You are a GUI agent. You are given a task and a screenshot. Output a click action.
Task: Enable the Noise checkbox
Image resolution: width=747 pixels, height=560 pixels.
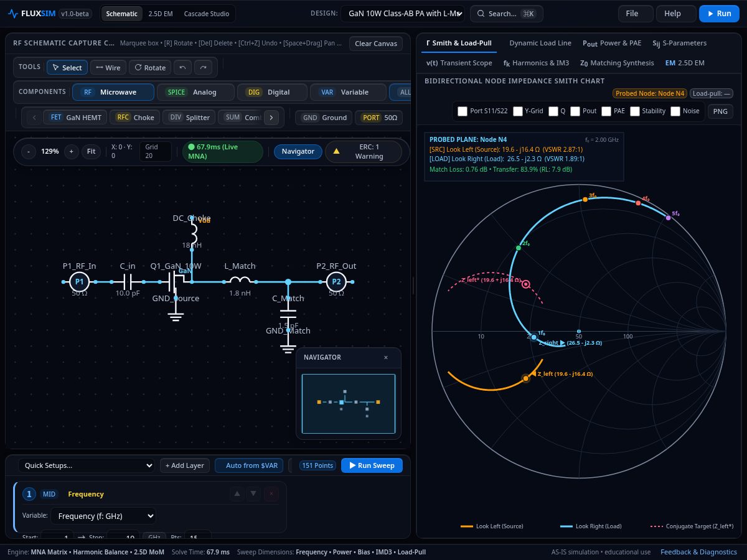(675, 111)
